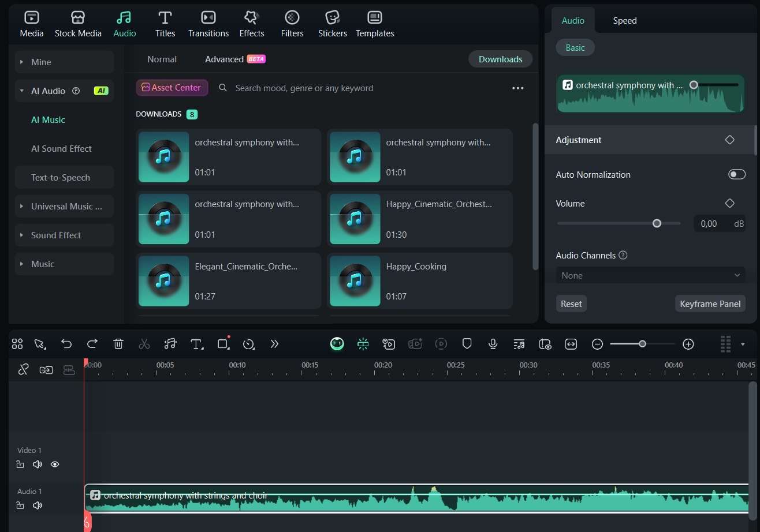Open the Effects tab
Screen dimensions: 760x532
(252, 24)
